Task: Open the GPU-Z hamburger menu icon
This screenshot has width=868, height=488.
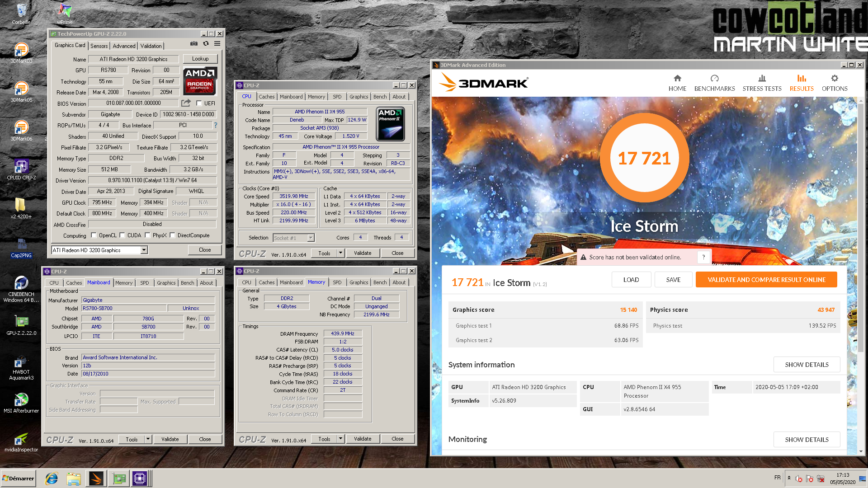Action: tap(217, 44)
